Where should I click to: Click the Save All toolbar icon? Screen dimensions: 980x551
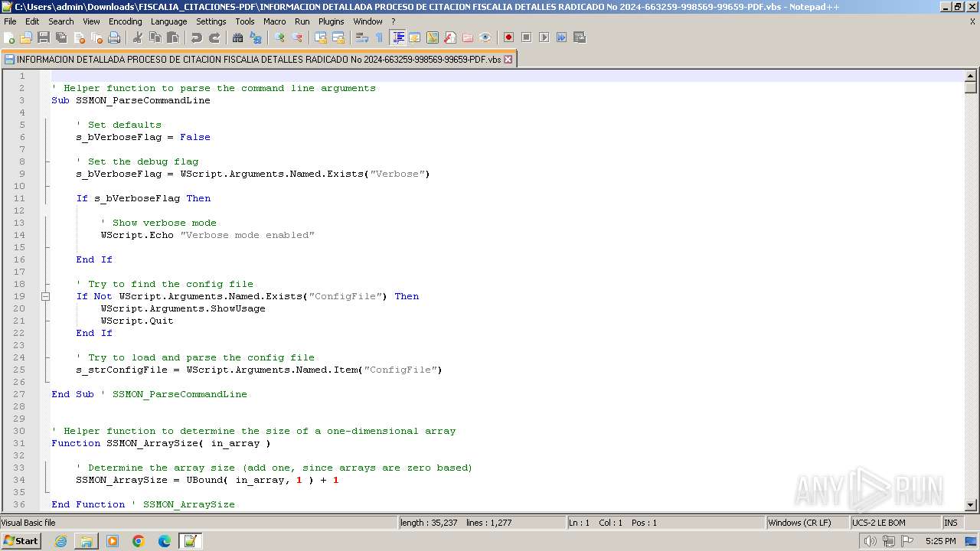tap(61, 37)
